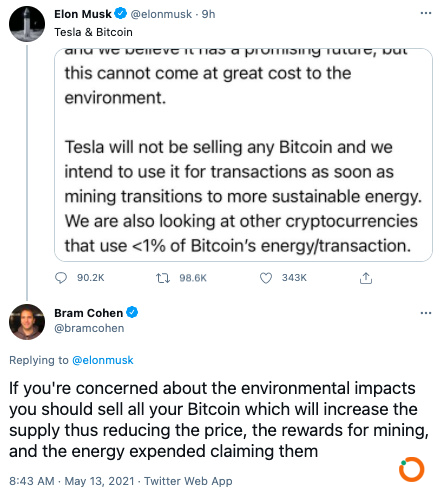Image resolution: width=444 pixels, height=498 pixels.
Task: Open more options on Elon's tweet
Action: (426, 13)
